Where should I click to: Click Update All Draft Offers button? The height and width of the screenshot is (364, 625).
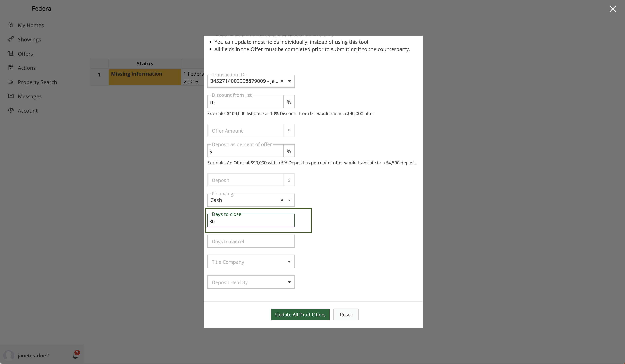click(300, 315)
